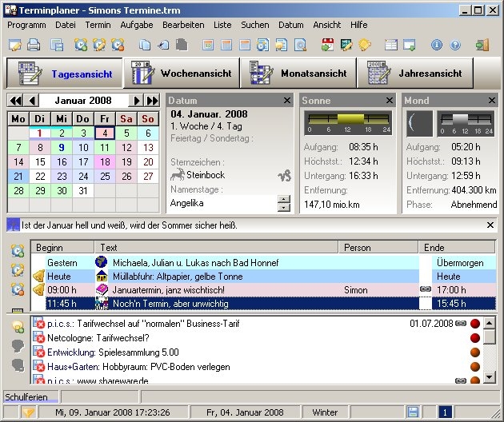
Task: Go to next month using single right arrow
Action: (137, 101)
